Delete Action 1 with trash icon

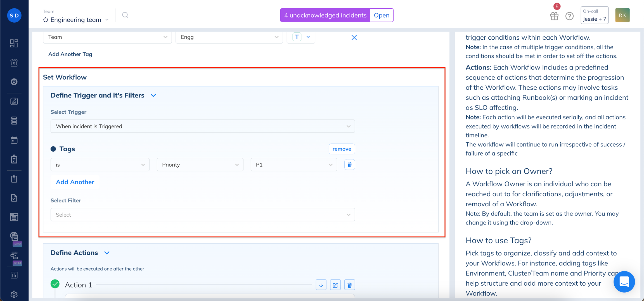(349, 285)
